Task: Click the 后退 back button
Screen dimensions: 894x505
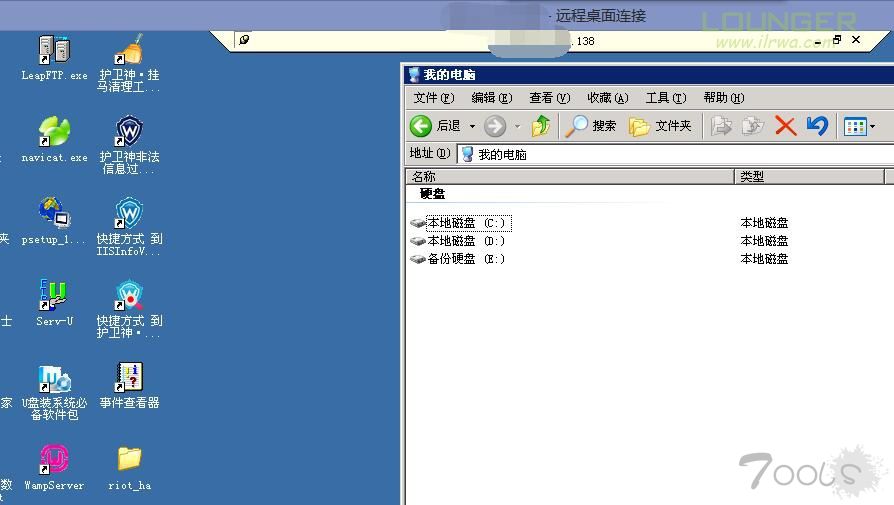Action: tap(436, 126)
